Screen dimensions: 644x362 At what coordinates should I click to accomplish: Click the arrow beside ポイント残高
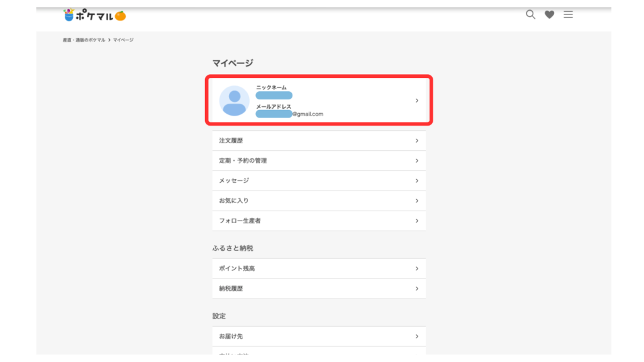coord(417,269)
